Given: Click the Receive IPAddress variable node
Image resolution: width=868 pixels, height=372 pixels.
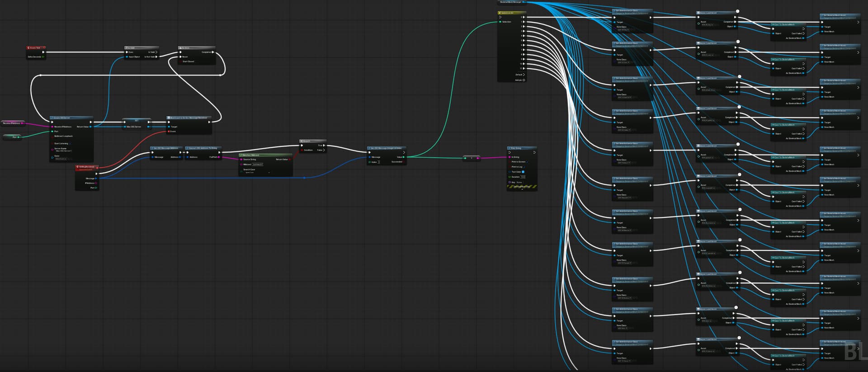Looking at the screenshot, I should 12,123.
